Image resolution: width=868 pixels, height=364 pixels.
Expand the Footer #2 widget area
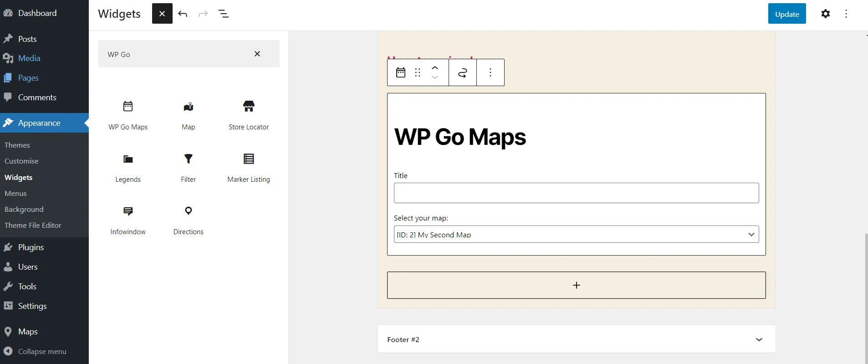coord(577,339)
